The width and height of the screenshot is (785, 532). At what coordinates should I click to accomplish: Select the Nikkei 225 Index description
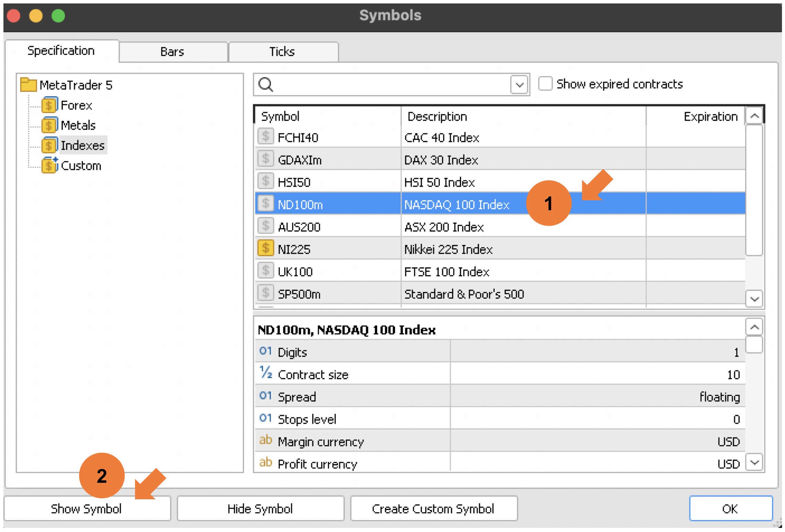point(448,249)
